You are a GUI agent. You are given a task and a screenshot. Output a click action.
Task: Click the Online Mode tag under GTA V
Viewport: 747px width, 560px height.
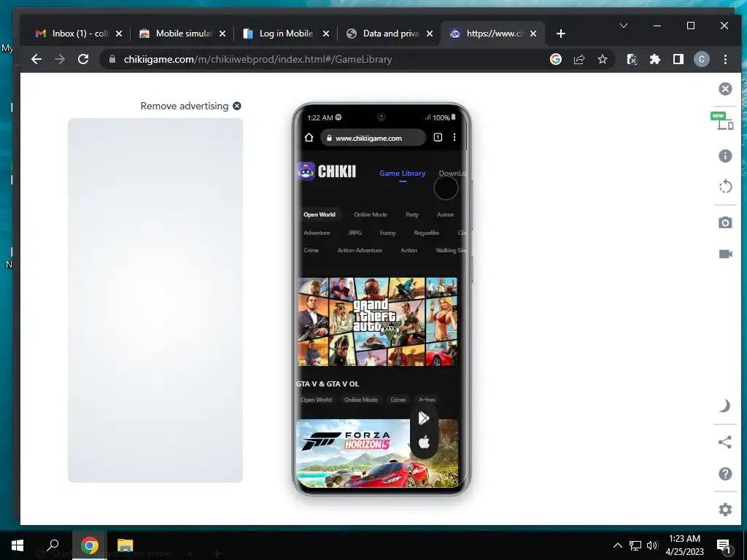click(361, 400)
